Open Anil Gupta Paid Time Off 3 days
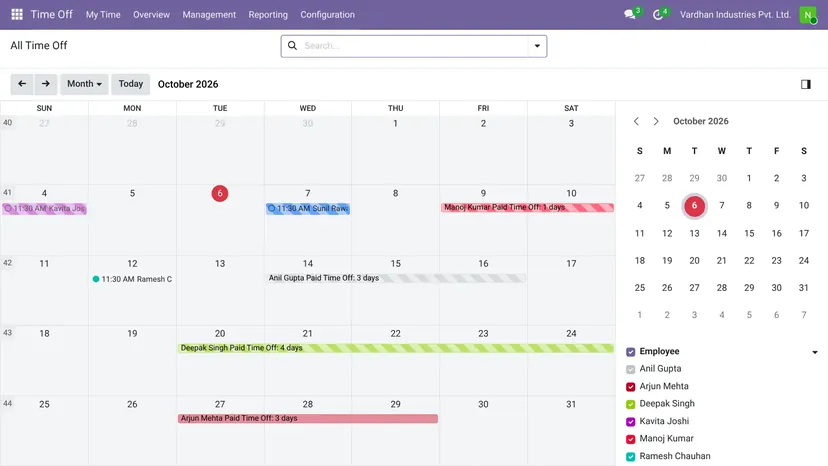The width and height of the screenshot is (828, 466). click(x=396, y=278)
